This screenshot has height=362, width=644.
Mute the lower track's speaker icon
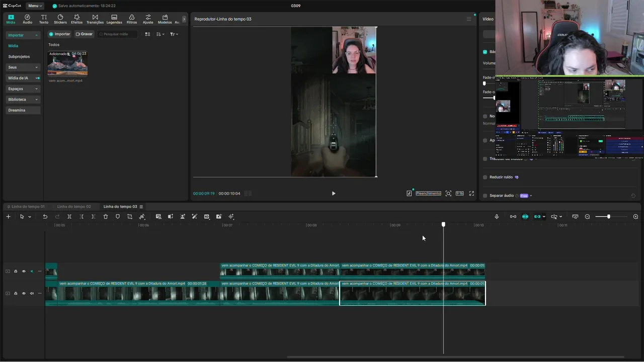tap(32, 294)
